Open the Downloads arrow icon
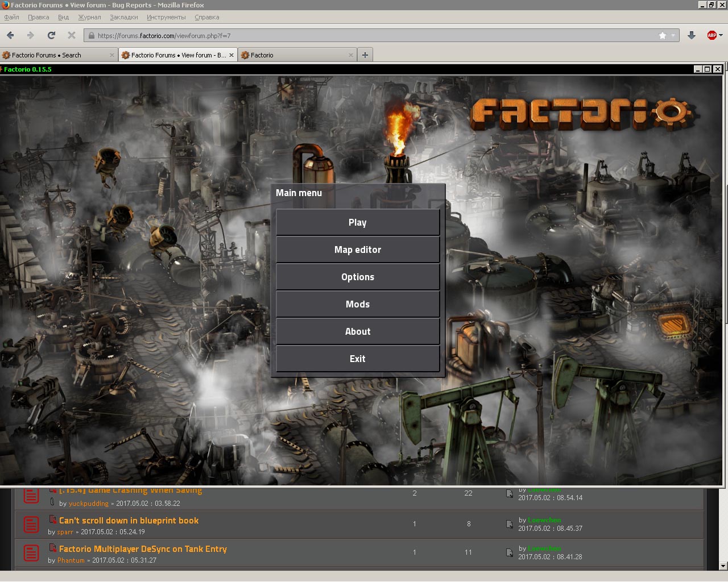 click(x=692, y=35)
